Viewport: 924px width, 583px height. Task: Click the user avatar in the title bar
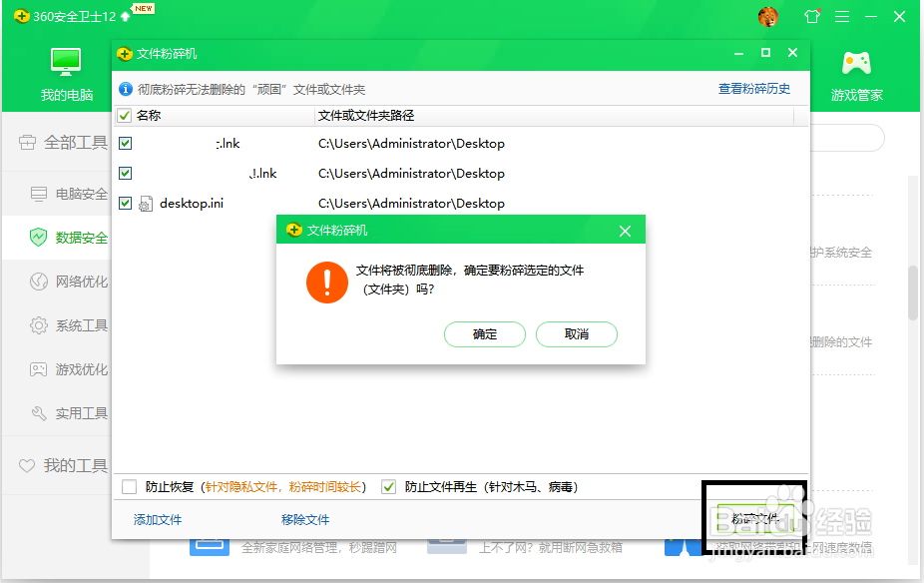[767, 16]
